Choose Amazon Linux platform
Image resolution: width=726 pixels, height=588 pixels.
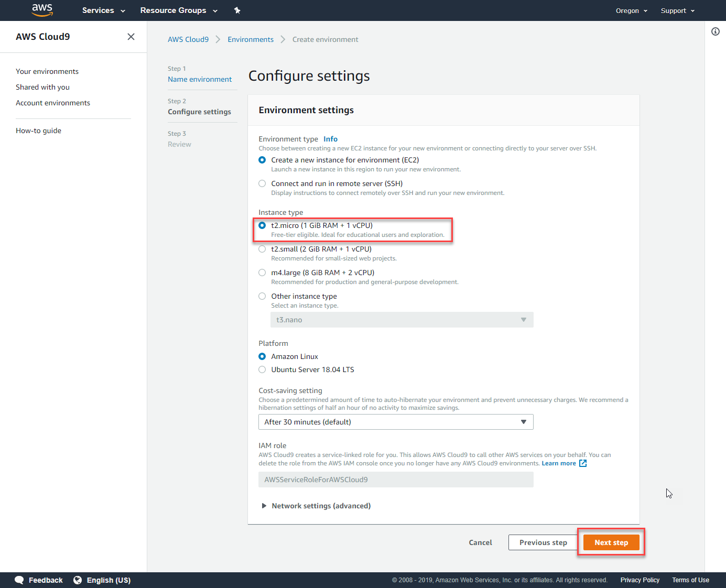point(262,356)
